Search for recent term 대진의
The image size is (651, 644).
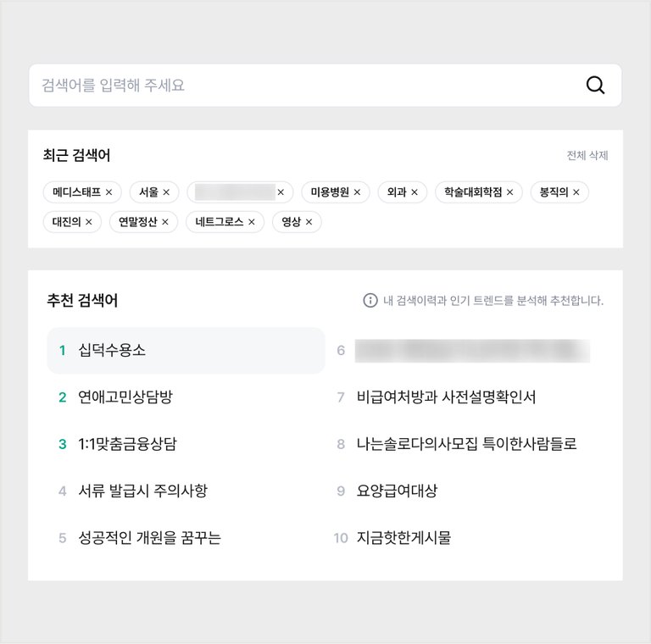click(x=66, y=222)
